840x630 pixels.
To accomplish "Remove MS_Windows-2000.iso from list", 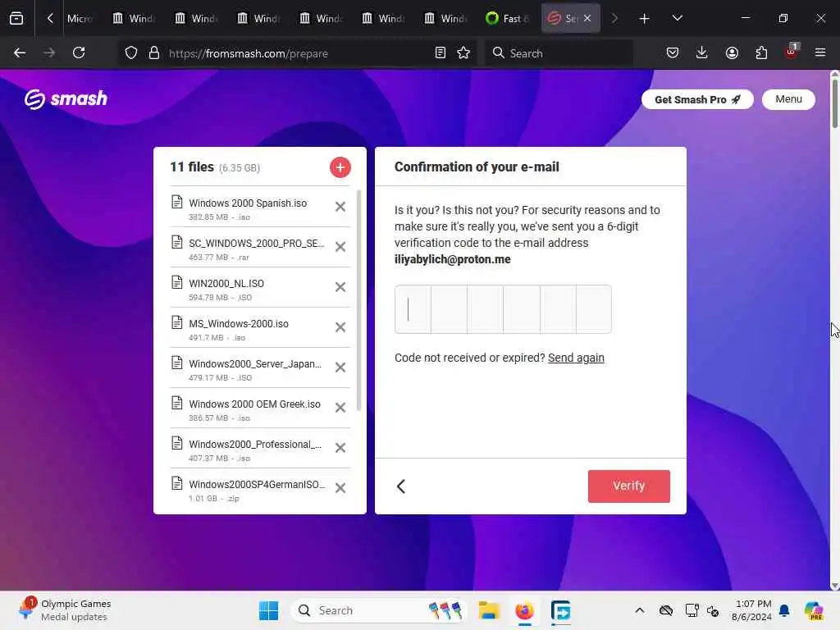I will [340, 326].
